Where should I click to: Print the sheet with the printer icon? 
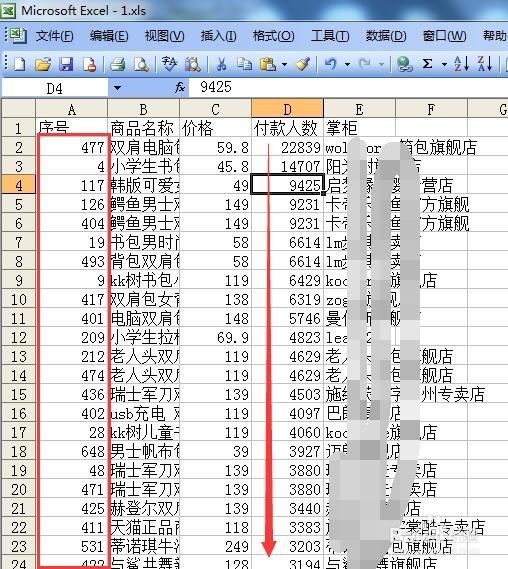click(x=118, y=65)
